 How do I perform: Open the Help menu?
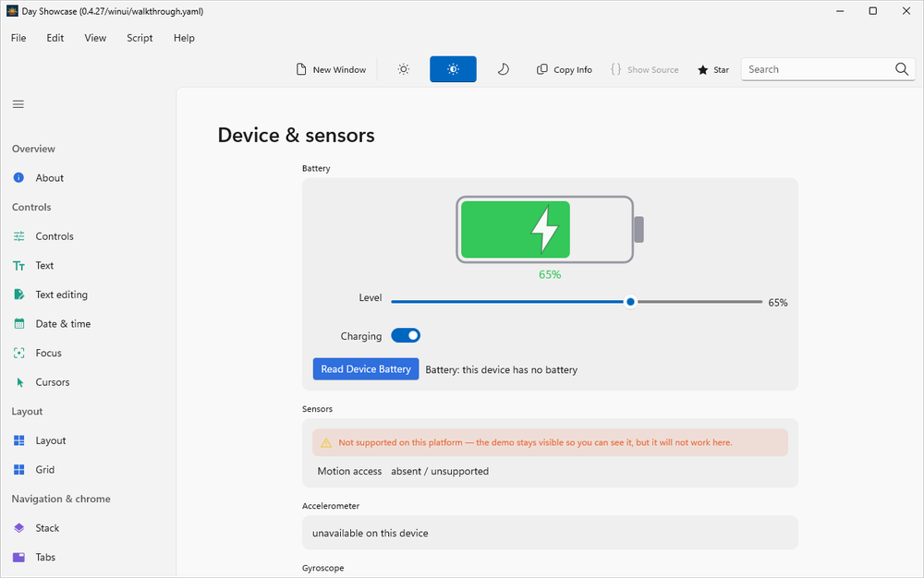184,38
